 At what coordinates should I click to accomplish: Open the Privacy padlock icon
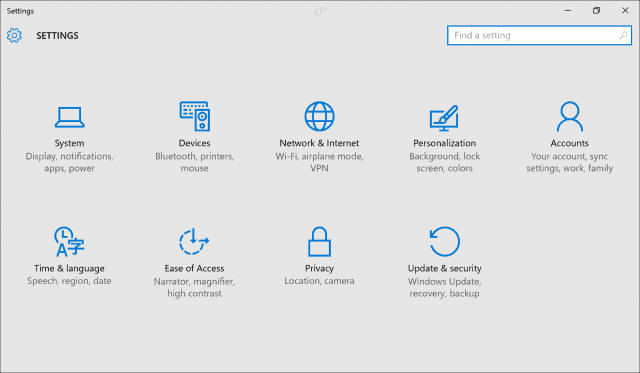(319, 242)
